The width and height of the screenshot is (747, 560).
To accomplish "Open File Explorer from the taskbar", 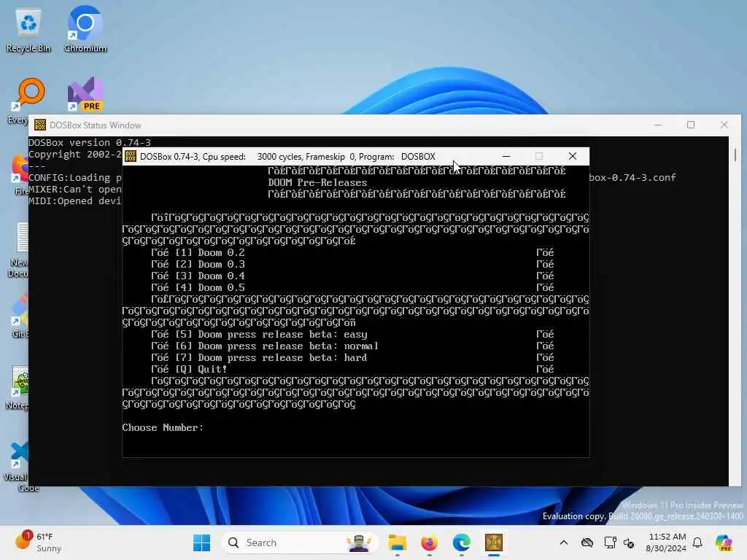I will [397, 542].
